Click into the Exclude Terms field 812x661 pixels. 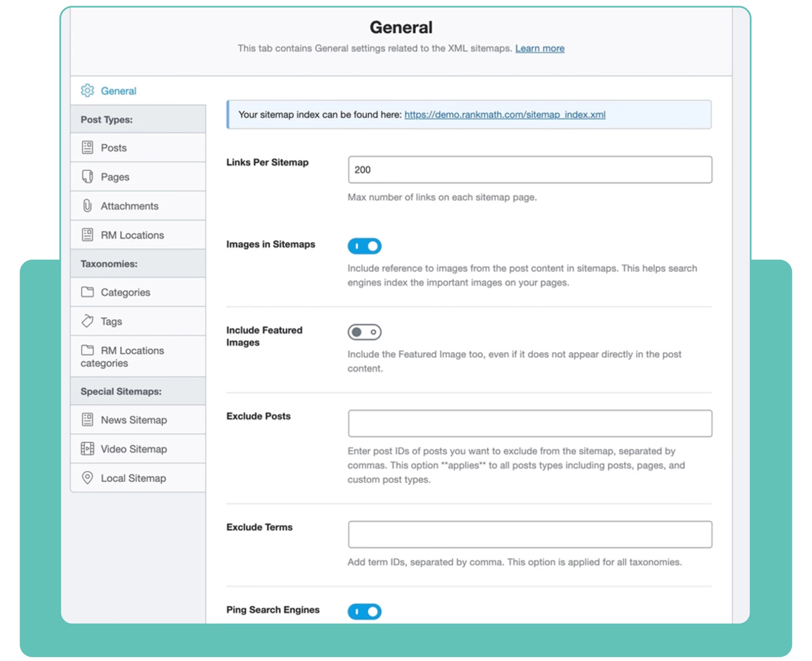point(530,534)
